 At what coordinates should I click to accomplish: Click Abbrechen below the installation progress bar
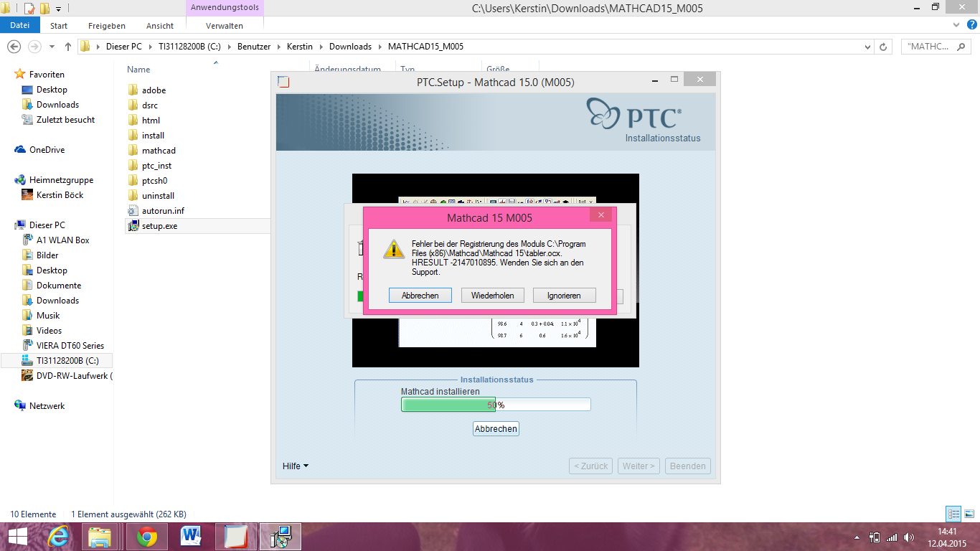[x=496, y=428]
